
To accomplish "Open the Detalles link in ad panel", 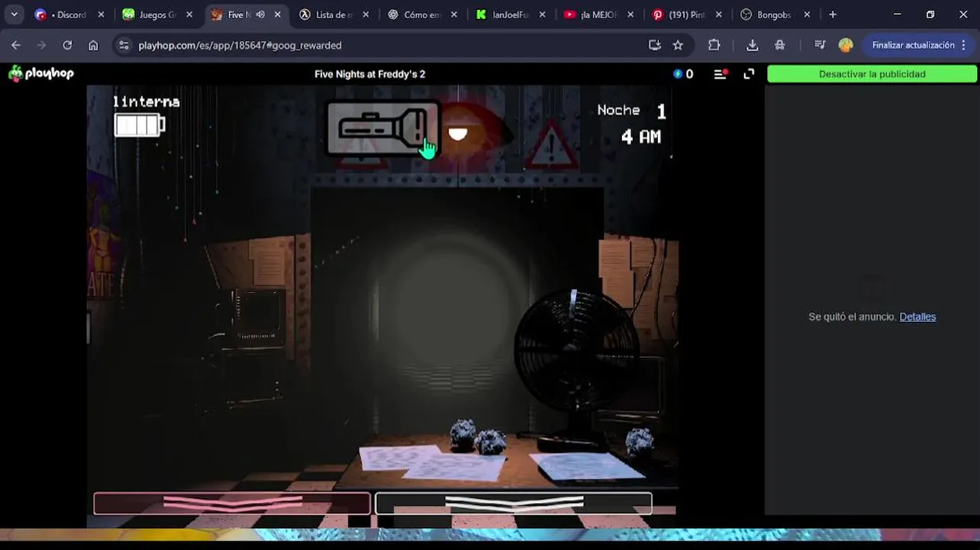I will (917, 317).
